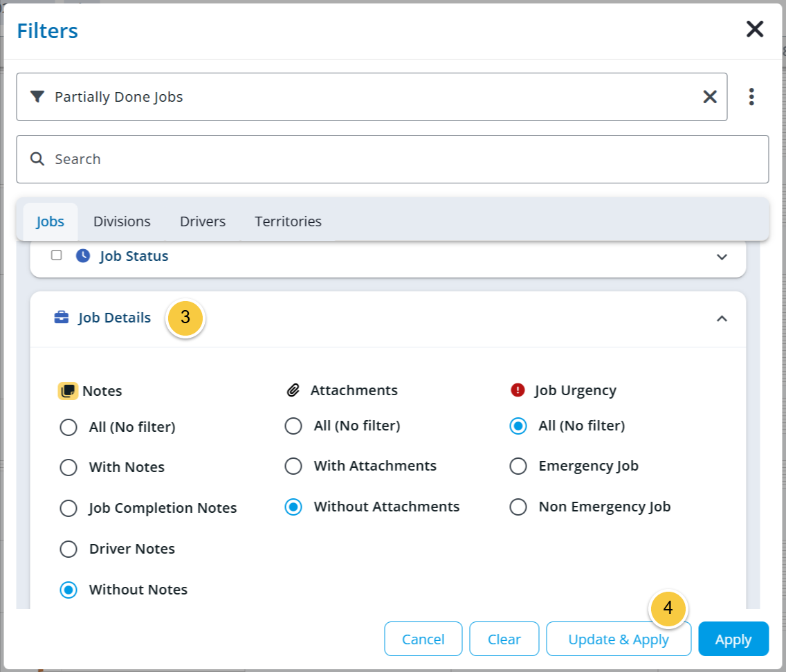Select Non Emergency Job radio button
This screenshot has height=672, width=786.
(518, 507)
